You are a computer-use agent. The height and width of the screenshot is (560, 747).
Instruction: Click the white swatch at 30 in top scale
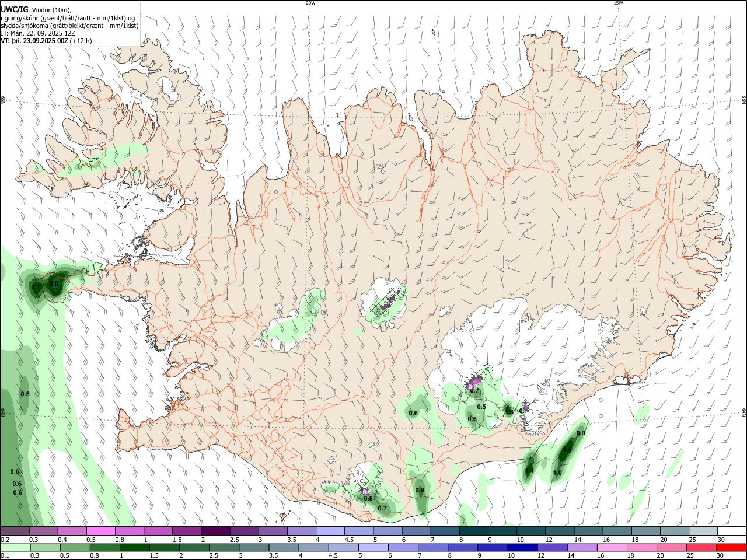click(732, 531)
